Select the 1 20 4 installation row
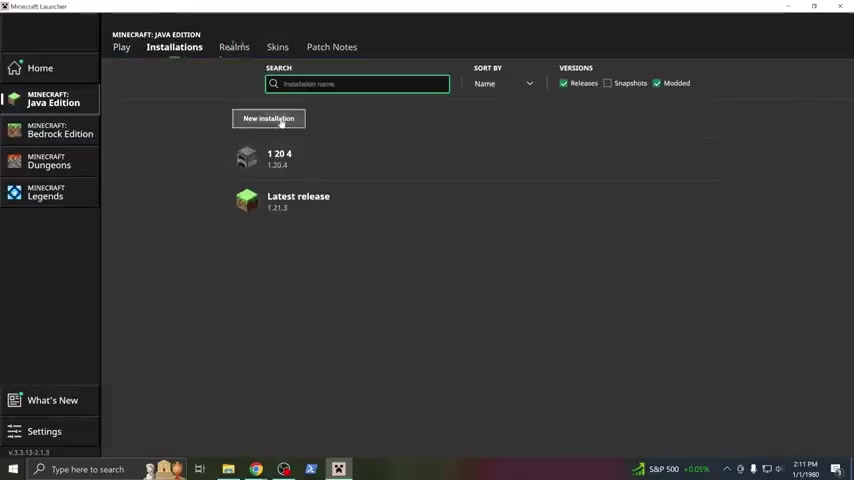Image resolution: width=854 pixels, height=480 pixels. click(x=476, y=159)
